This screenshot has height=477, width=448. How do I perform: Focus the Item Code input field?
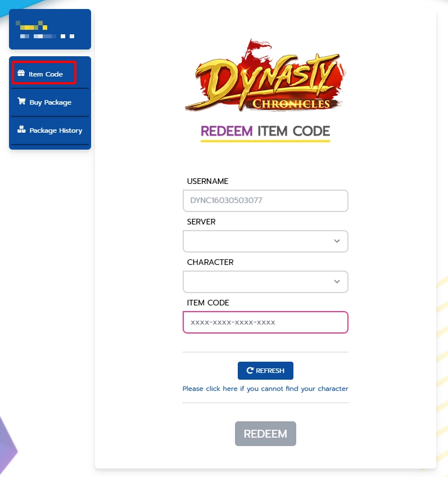[x=265, y=322]
